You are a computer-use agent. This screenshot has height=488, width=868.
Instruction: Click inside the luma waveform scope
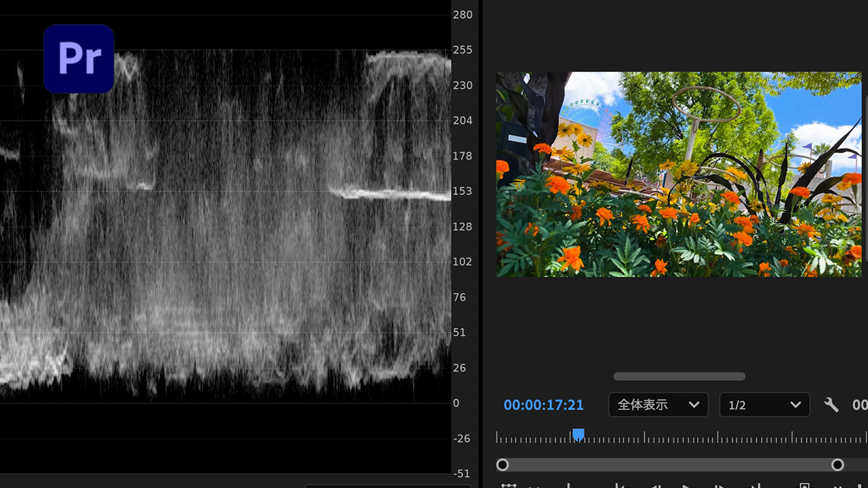point(224,237)
